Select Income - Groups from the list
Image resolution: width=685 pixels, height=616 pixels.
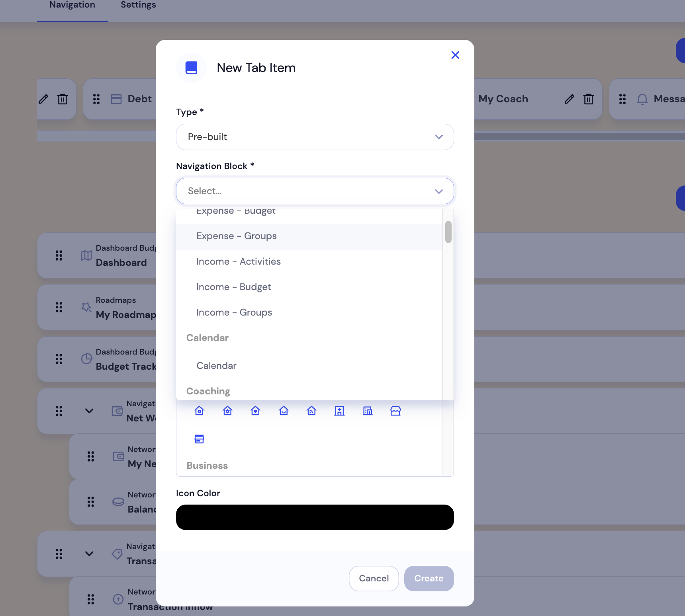[x=234, y=312]
